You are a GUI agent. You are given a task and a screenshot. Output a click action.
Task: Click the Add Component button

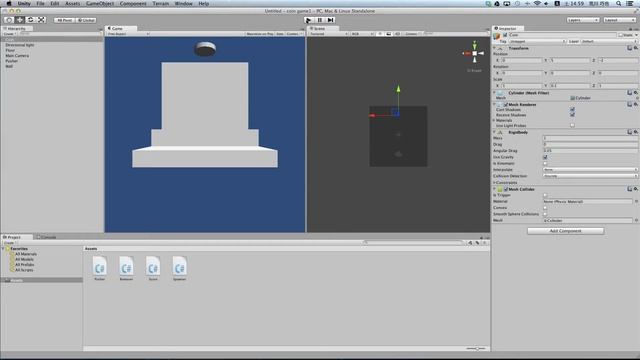[565, 231]
